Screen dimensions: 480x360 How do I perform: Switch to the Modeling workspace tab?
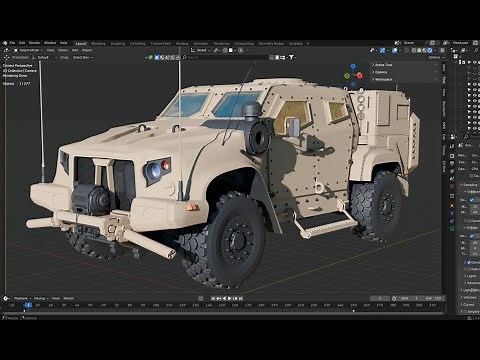pos(98,44)
